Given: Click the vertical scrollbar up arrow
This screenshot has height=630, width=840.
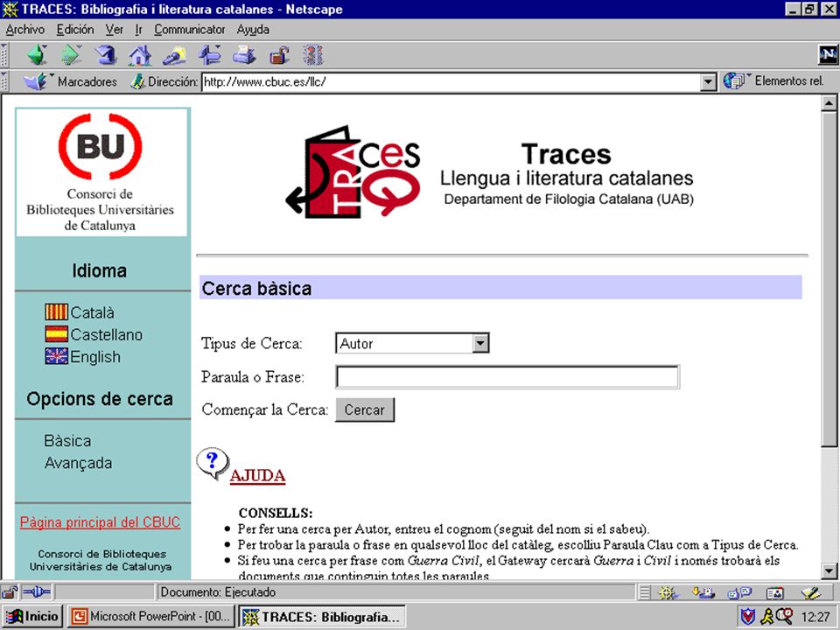Looking at the screenshot, I should click(x=829, y=103).
